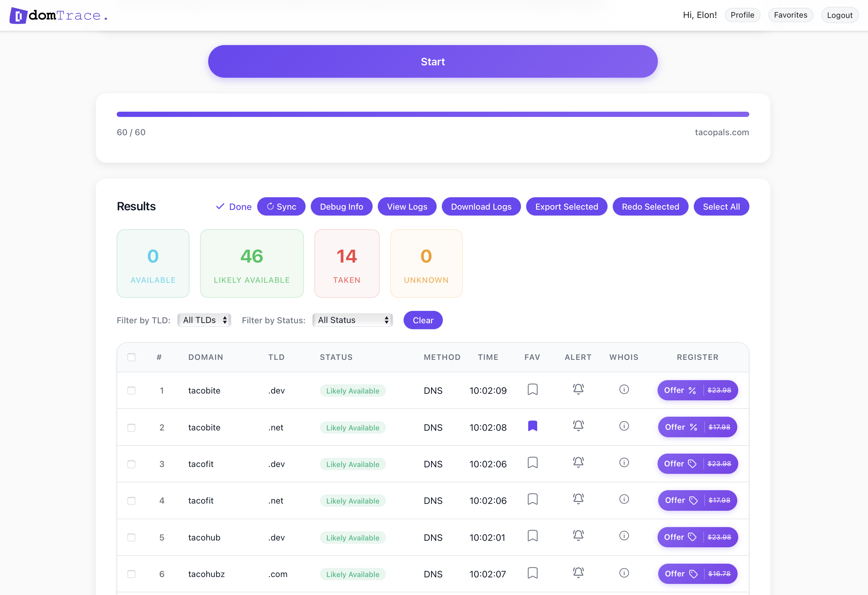868x595 pixels.
Task: Click the Sync refresh icon
Action: [x=270, y=206]
